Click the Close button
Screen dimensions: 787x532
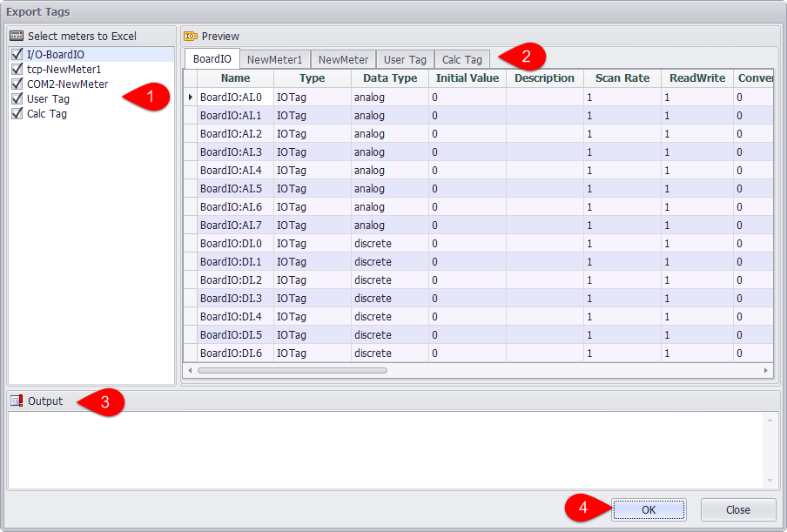coord(738,510)
